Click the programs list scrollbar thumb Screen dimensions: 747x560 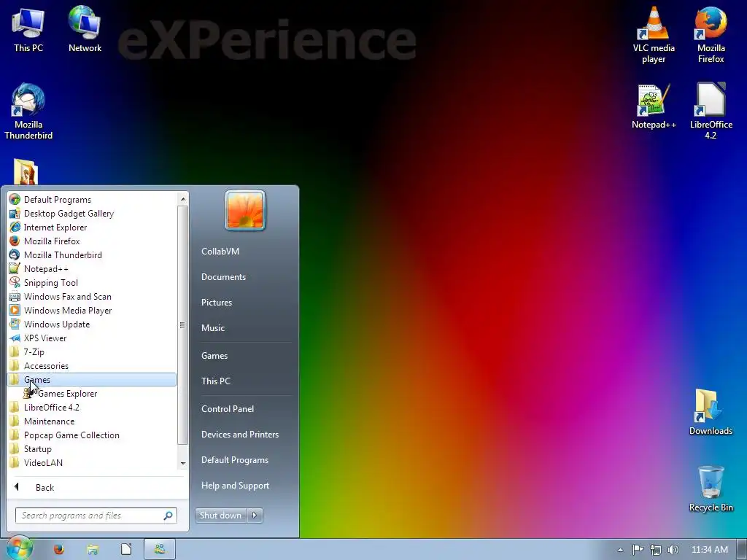click(x=183, y=324)
